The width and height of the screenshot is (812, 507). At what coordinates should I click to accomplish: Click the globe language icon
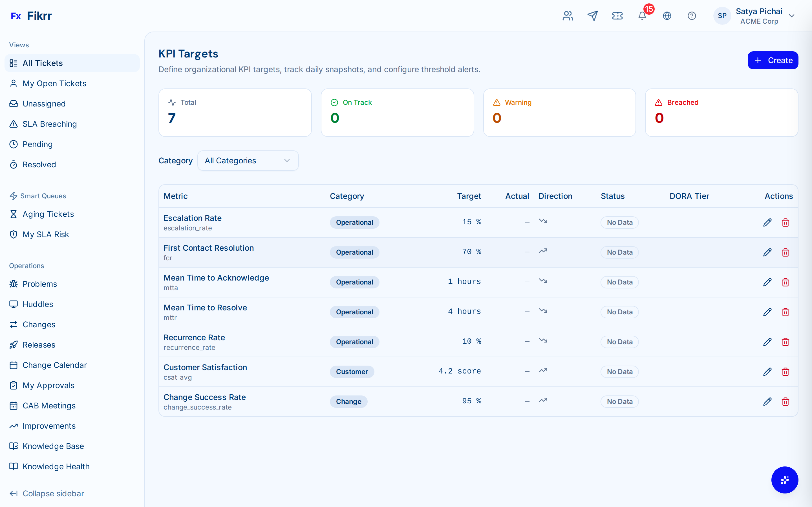coord(667,15)
